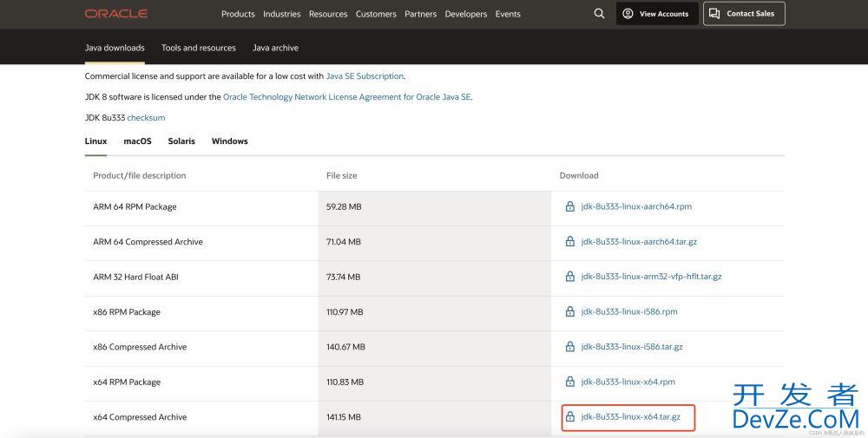Screen dimensions: 868x438
Task: Click the Download column header
Action: point(579,175)
